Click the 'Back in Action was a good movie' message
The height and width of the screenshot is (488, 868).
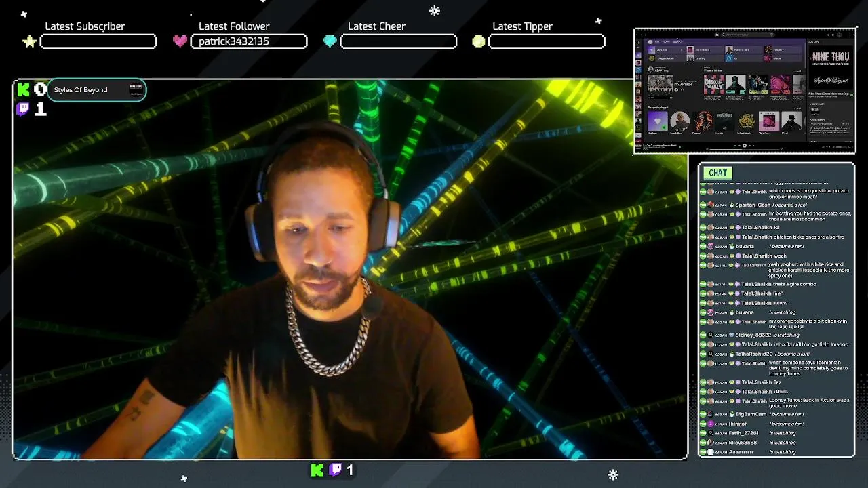tap(775, 403)
